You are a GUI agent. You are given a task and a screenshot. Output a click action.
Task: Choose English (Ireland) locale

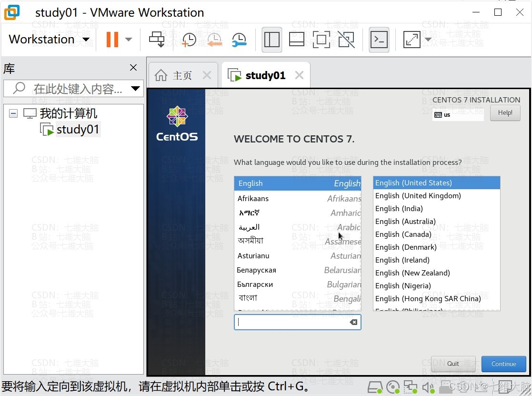pos(437,260)
